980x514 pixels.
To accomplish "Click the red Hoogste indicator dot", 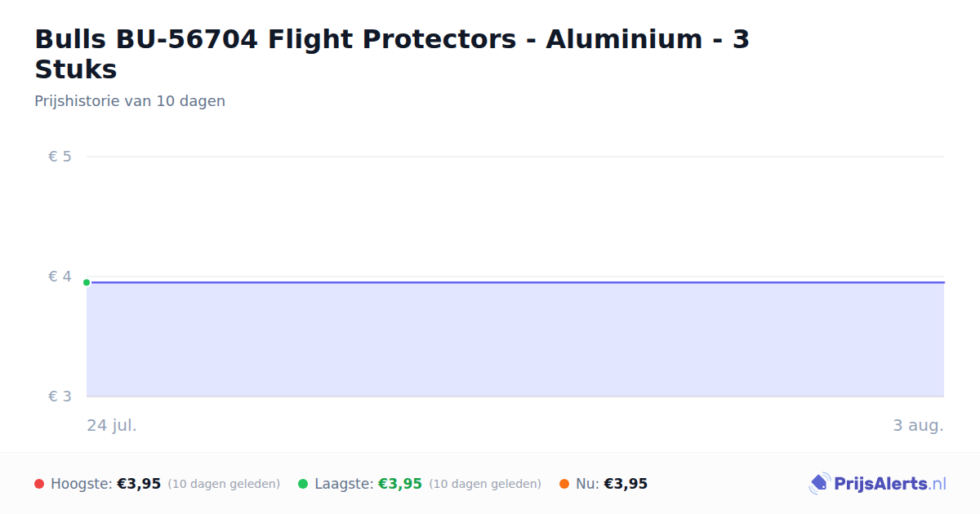I will (x=39, y=484).
